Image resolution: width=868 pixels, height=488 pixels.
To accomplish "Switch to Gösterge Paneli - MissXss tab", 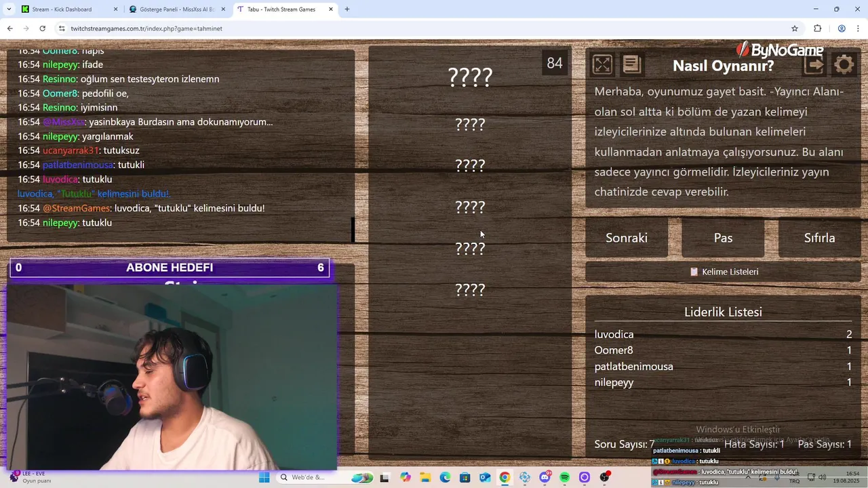I will 177,9.
